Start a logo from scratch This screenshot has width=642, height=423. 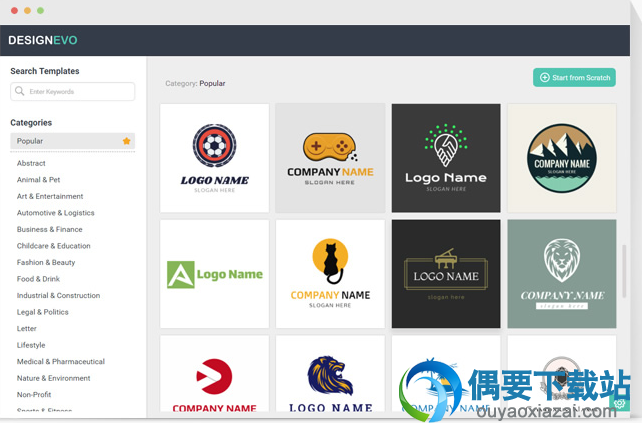click(574, 77)
